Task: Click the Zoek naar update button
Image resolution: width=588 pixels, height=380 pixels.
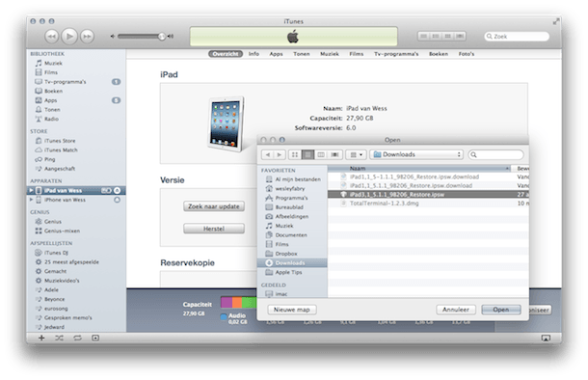Action: (x=214, y=206)
